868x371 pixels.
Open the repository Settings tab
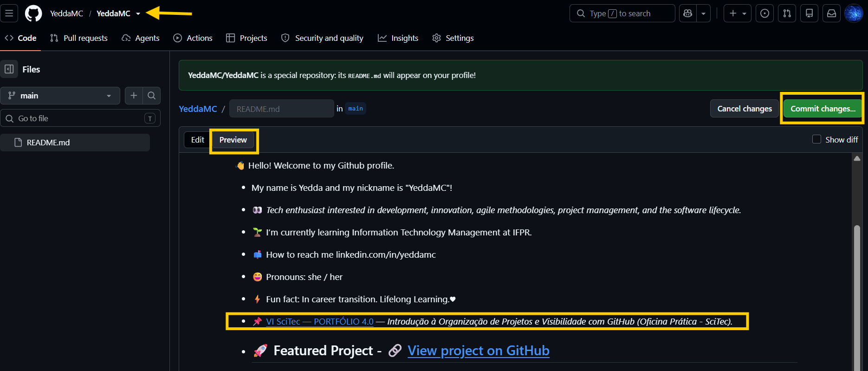coord(453,38)
